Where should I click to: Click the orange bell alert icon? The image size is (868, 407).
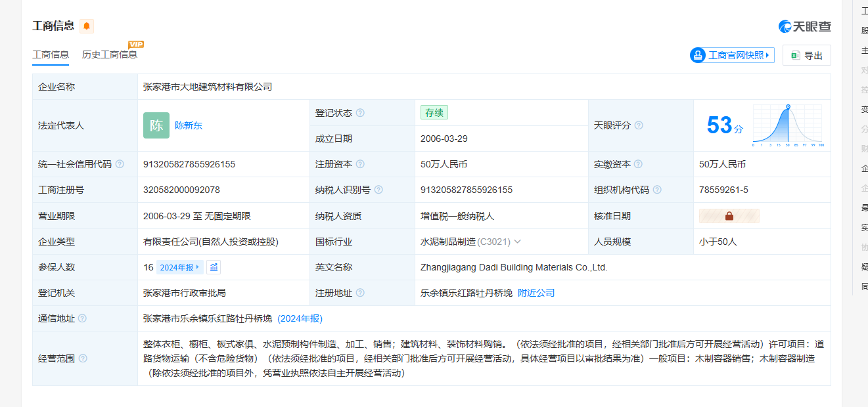coord(87,26)
